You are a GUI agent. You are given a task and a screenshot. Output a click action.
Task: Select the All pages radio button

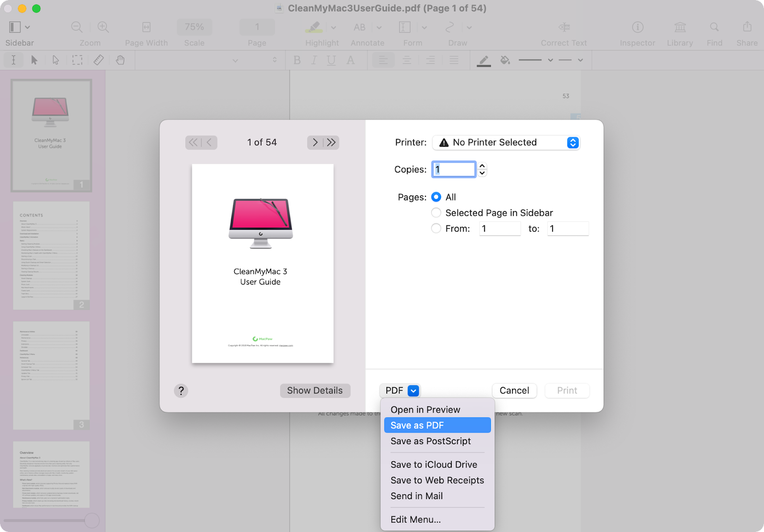(x=436, y=197)
